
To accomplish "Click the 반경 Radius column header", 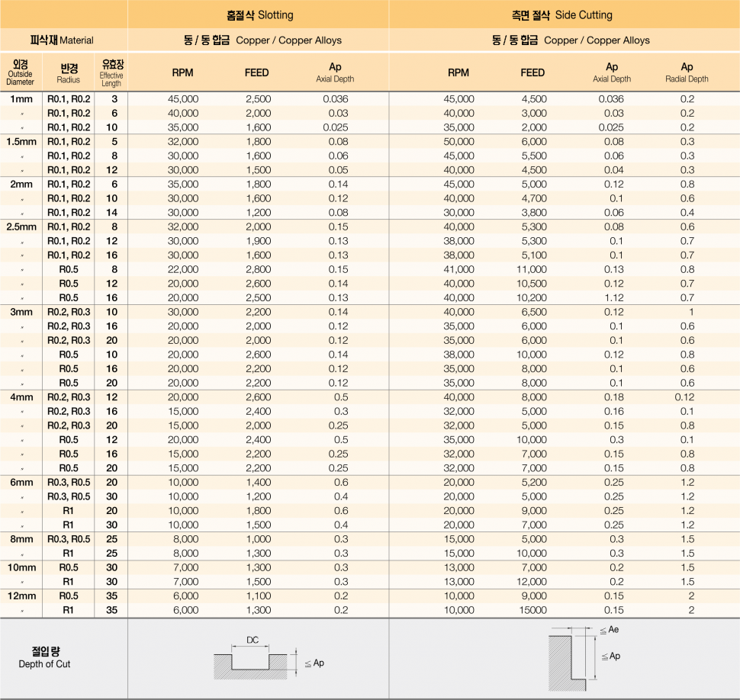I will 69,72.
